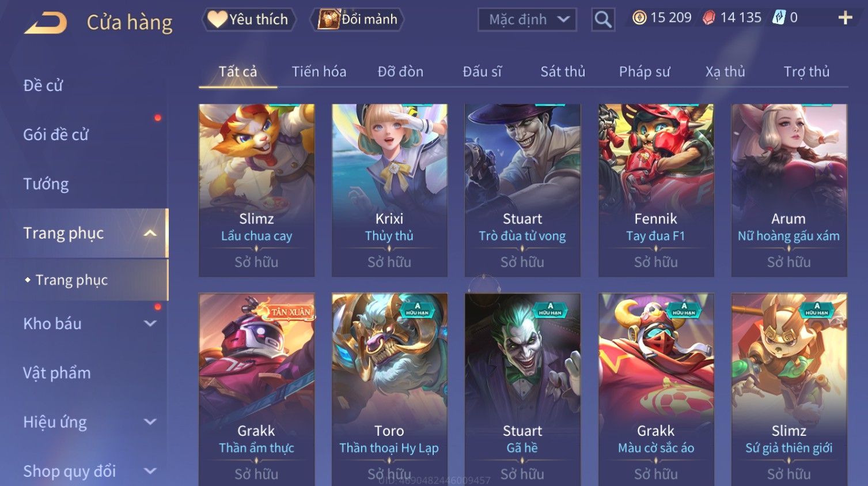Tap the Đổi mảnh chest icon
This screenshot has width=868, height=486.
[328, 19]
